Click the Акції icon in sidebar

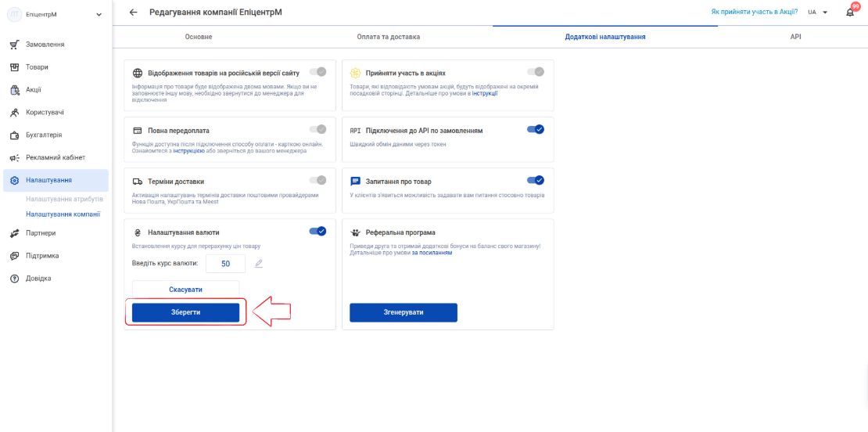pyautogui.click(x=15, y=90)
